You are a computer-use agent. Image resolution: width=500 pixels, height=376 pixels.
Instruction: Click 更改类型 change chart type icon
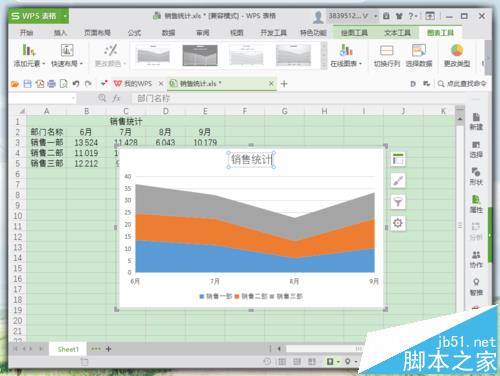[x=457, y=56]
